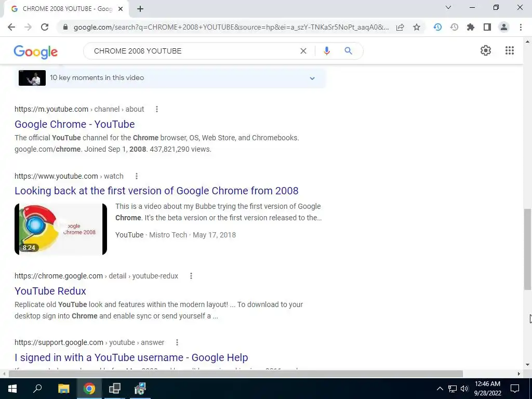Screen dimensions: 532x399
Task: Click the scroll right arrow button
Action: pyautogui.click(x=518, y=374)
